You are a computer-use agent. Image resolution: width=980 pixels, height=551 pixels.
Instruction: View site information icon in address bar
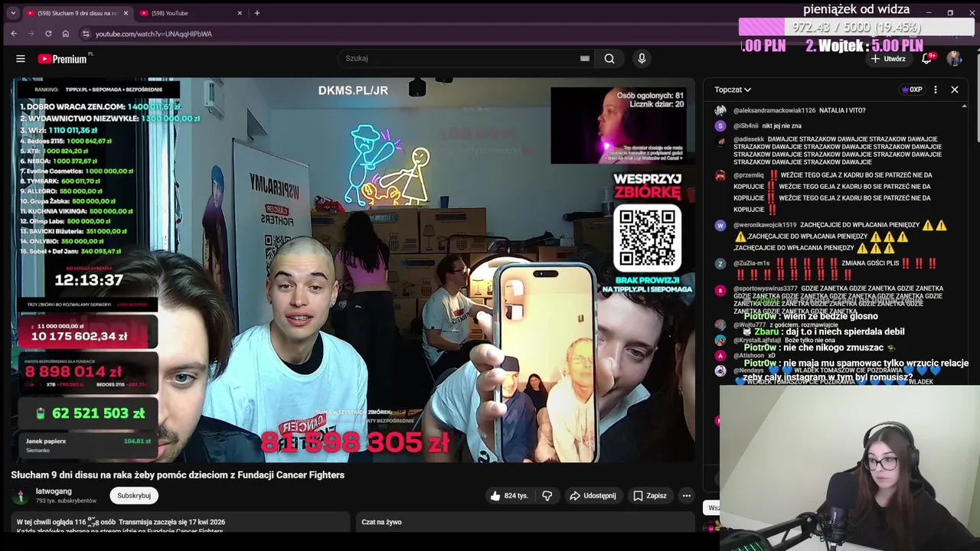click(x=86, y=34)
